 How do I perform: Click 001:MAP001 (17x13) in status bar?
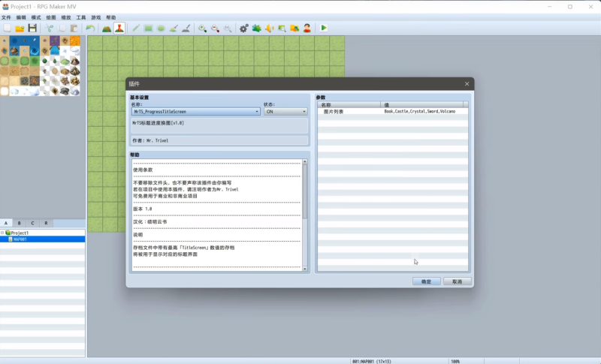click(371, 361)
